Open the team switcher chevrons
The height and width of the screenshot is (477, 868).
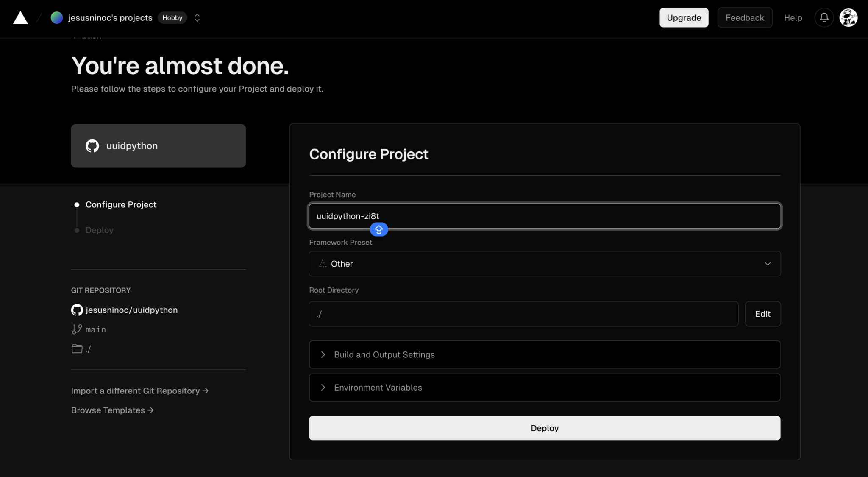pyautogui.click(x=197, y=18)
